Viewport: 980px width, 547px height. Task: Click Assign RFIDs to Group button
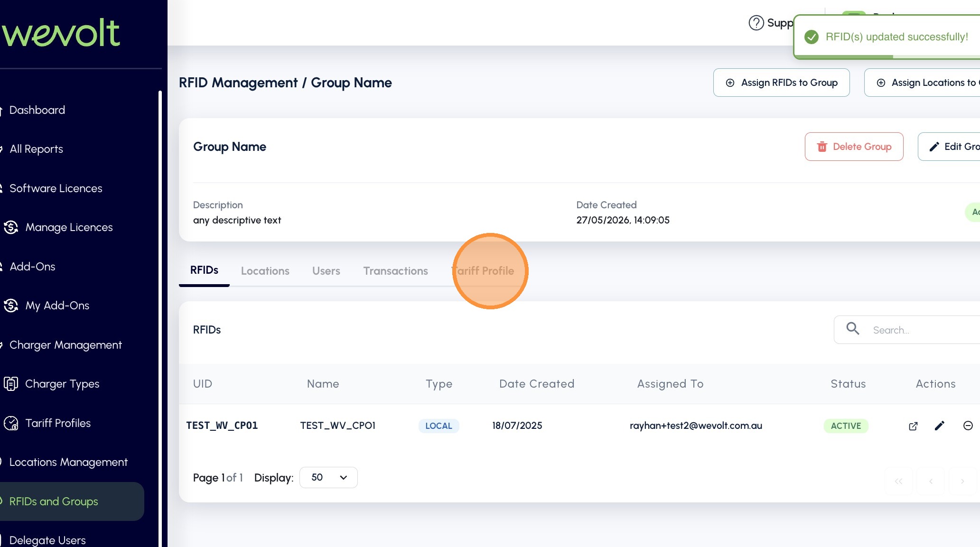[x=781, y=83]
